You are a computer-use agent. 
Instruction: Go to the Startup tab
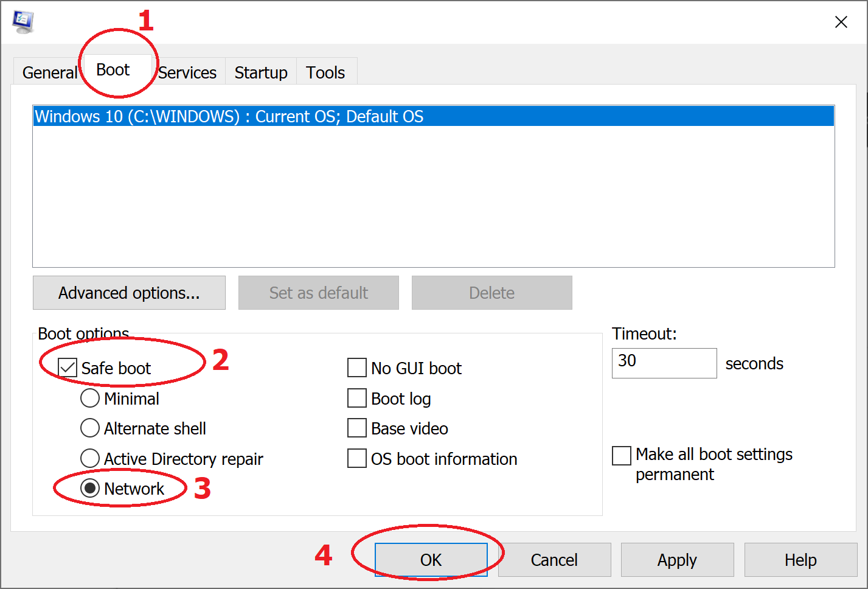pos(261,72)
